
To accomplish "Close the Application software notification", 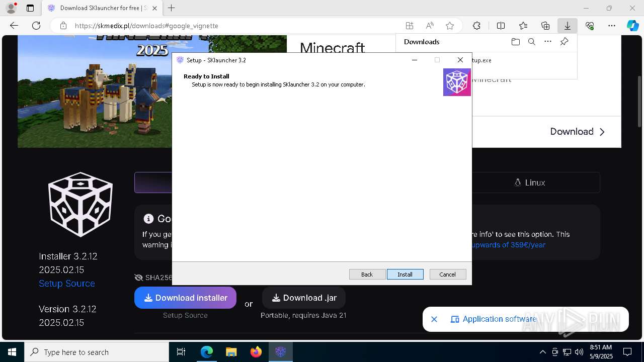I will [x=434, y=319].
